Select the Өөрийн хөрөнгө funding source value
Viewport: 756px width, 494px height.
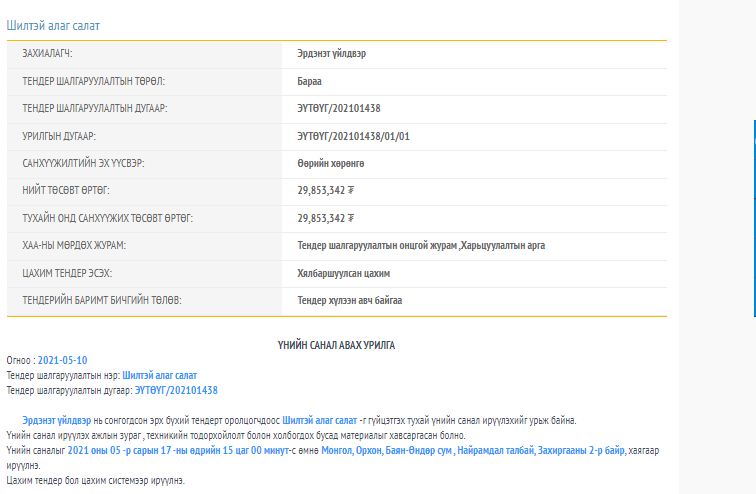330,163
